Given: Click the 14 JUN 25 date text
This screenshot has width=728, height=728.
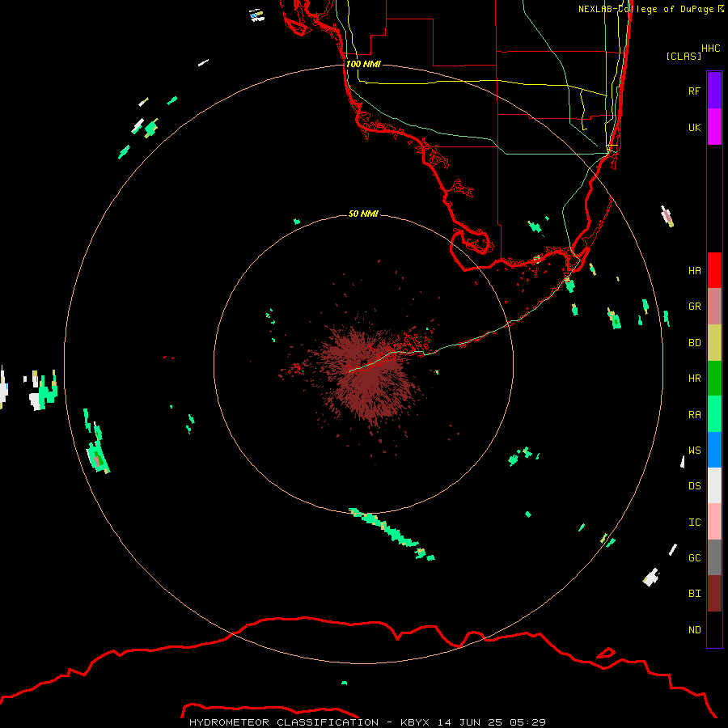Looking at the screenshot, I should click(470, 722).
